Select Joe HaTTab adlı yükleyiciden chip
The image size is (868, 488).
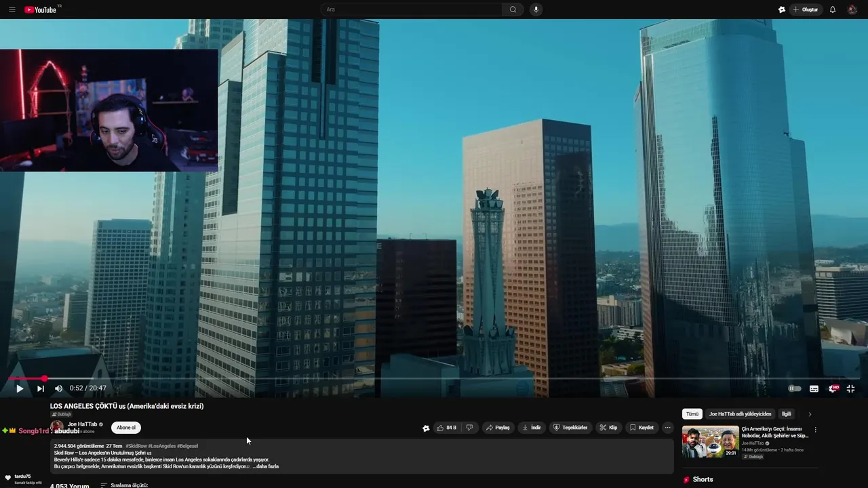(740, 413)
